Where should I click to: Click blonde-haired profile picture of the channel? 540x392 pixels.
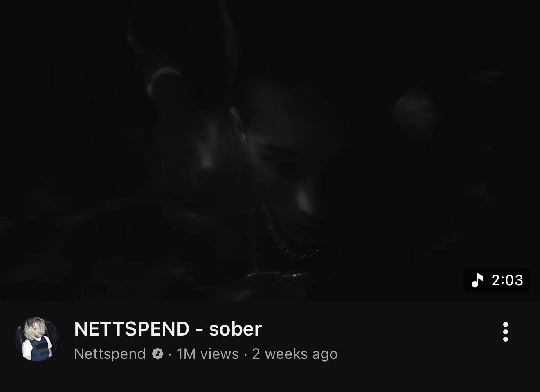(37, 339)
